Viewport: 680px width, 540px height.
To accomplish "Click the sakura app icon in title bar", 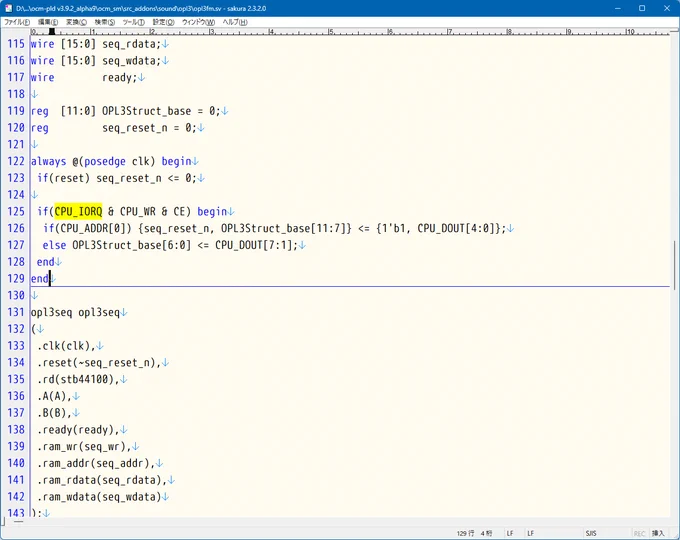I will coord(8,8).
